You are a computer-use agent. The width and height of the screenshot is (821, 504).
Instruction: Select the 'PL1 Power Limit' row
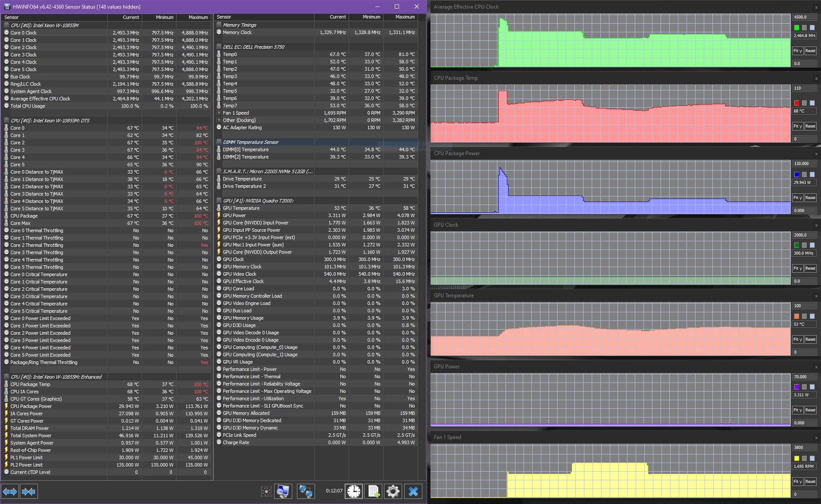click(106, 457)
